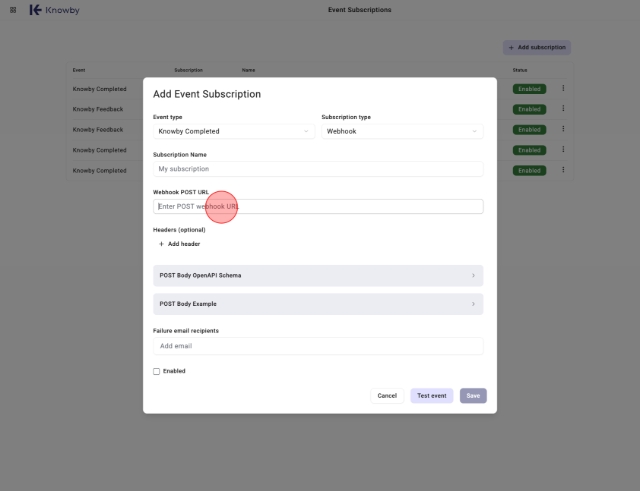Click the Name column header
This screenshot has width=640, height=491.
(248, 70)
